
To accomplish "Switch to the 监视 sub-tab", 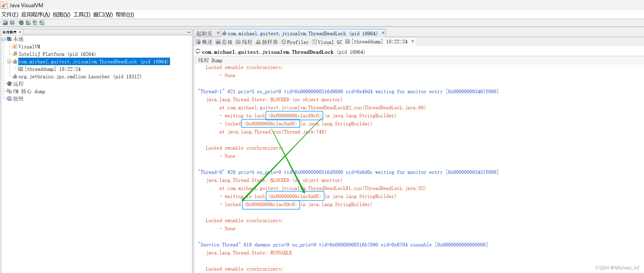I will point(224,42).
